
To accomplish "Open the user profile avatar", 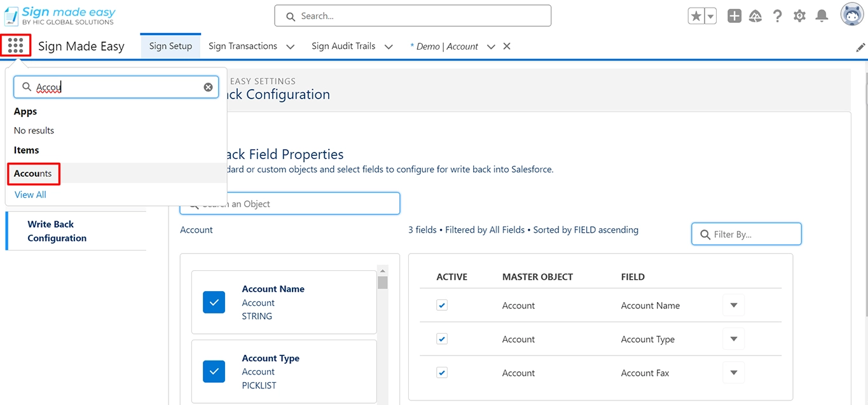I will (x=852, y=15).
